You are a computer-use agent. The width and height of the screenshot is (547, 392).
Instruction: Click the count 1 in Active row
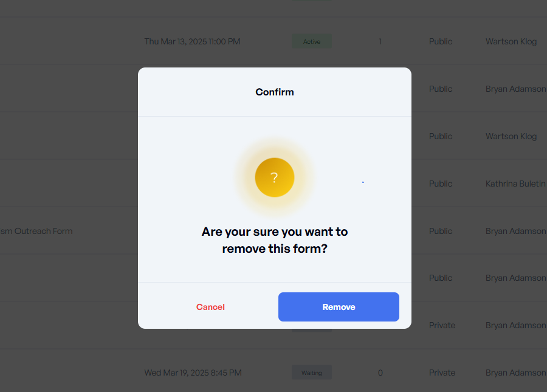(x=380, y=42)
